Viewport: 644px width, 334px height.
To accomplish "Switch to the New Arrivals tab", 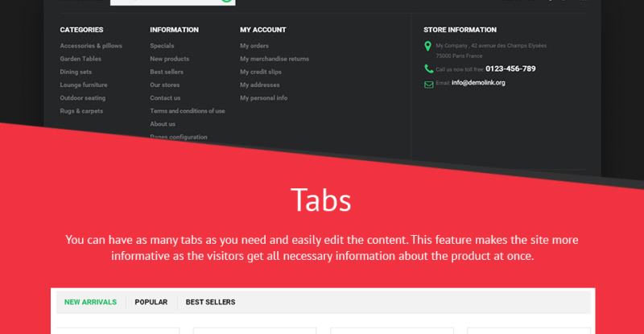I will (x=90, y=303).
